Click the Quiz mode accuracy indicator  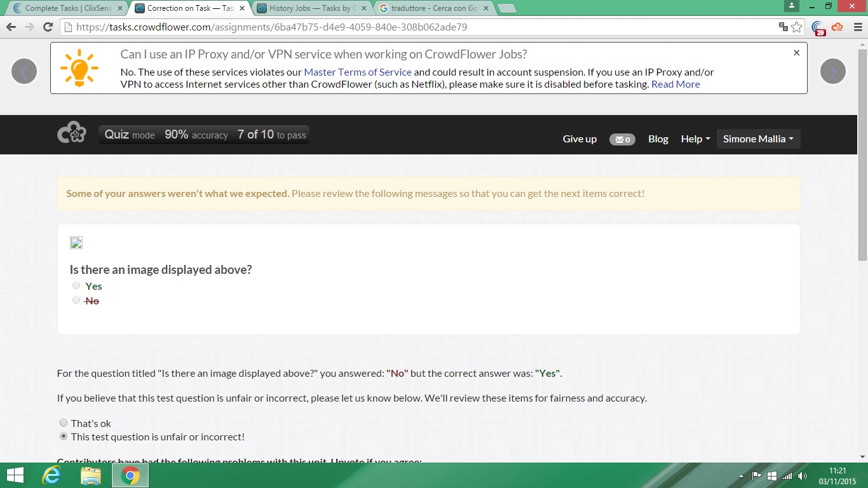coord(204,135)
